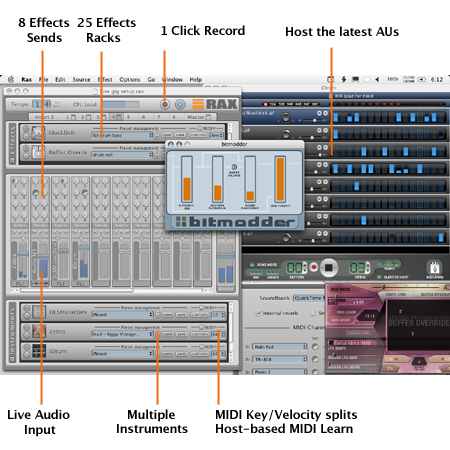Toggle the Zebra enable button
Screen dimensions: 450x450
tap(27, 328)
